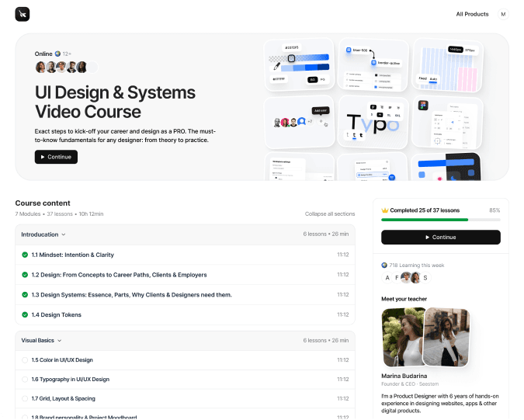
Task: Click Visual Basics 6 lessons • 26 min label
Action: click(326, 340)
